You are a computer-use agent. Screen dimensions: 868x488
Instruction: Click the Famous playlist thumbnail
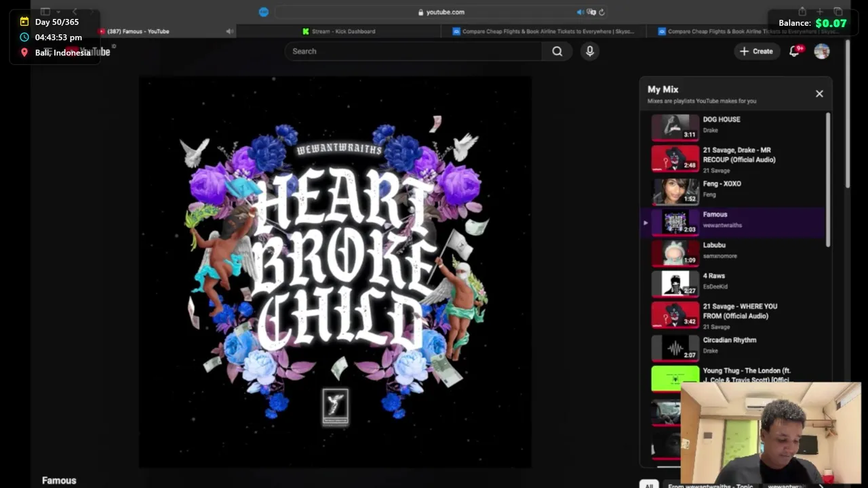[675, 222]
